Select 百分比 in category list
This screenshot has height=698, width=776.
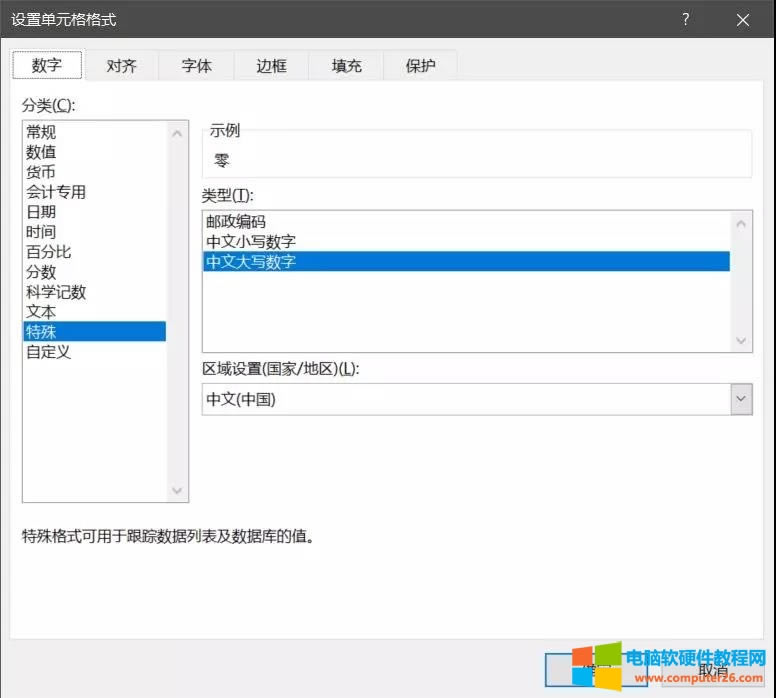pos(49,252)
